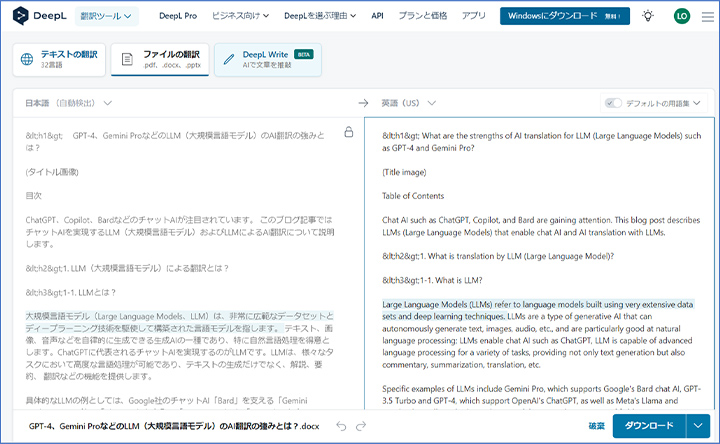
Task: Open the light bulb tips icon
Action: pos(648,16)
